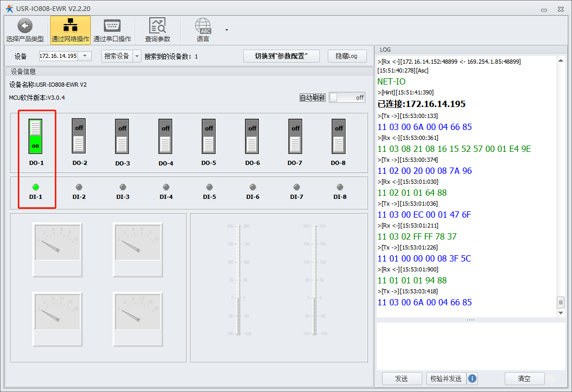The image size is (572, 392).
Task: Click the ">[Rx <-][15:53:01:900]" timestamp line
Action: coord(408,269)
